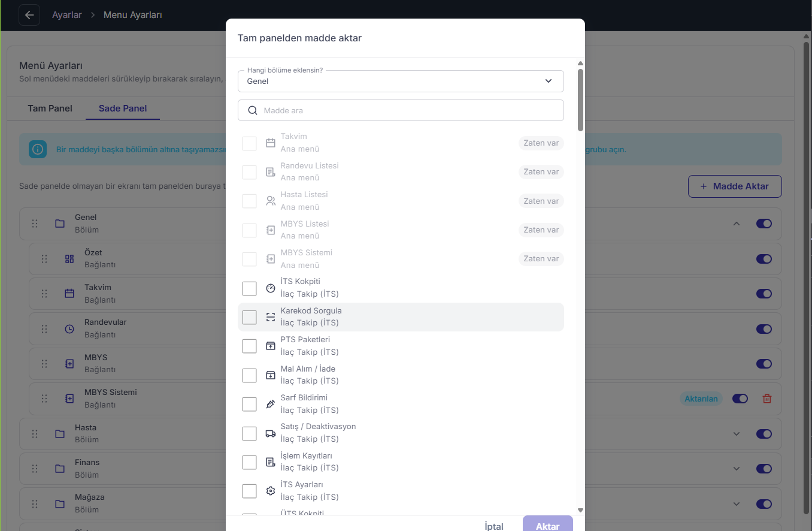The width and height of the screenshot is (812, 531).
Task: Toggle the Takvim item switch
Action: [x=764, y=294]
